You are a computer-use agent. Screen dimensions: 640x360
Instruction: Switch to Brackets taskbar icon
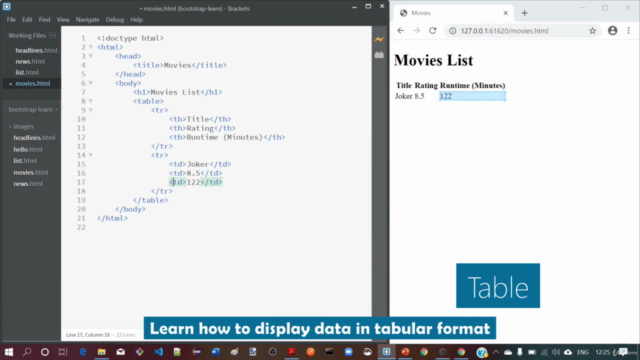pos(386,352)
